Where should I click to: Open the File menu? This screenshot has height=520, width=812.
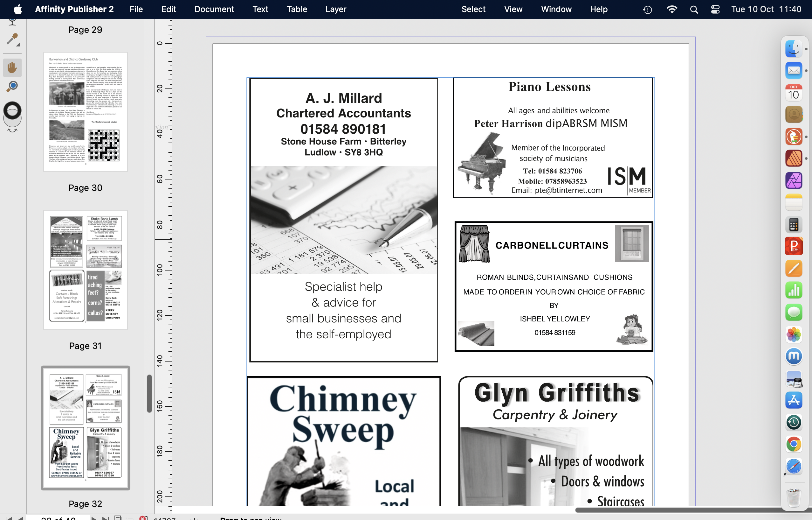(136, 9)
